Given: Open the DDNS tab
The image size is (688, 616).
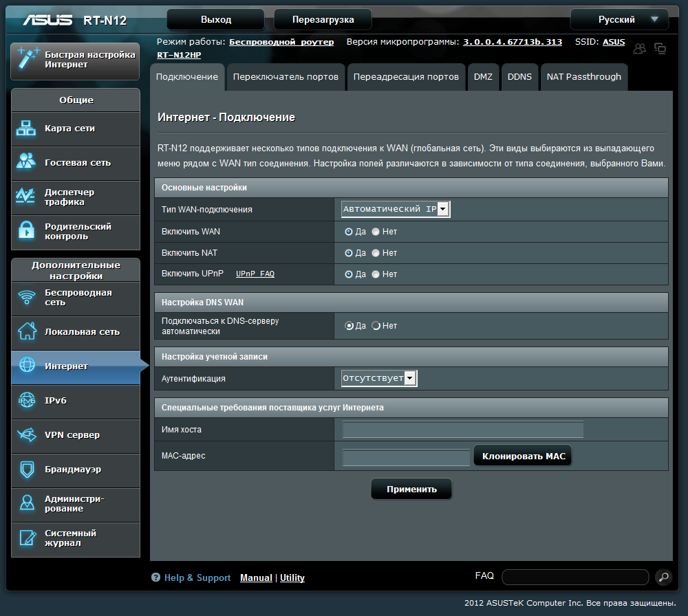Looking at the screenshot, I should (519, 77).
